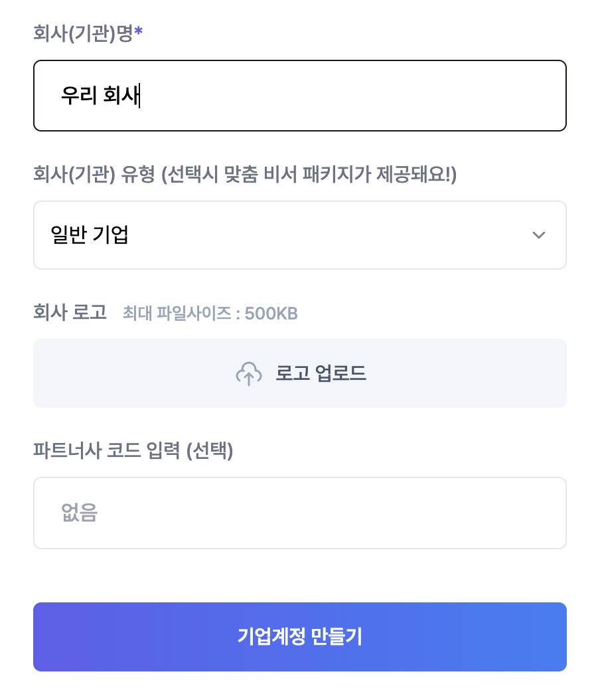Click the 로고 업로드 text label
The height and width of the screenshot is (700, 596).
coord(321,373)
